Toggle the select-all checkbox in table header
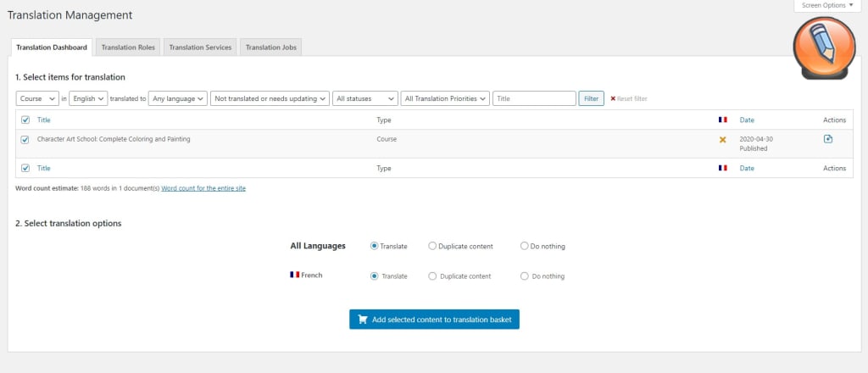This screenshot has width=868, height=373. click(x=25, y=120)
